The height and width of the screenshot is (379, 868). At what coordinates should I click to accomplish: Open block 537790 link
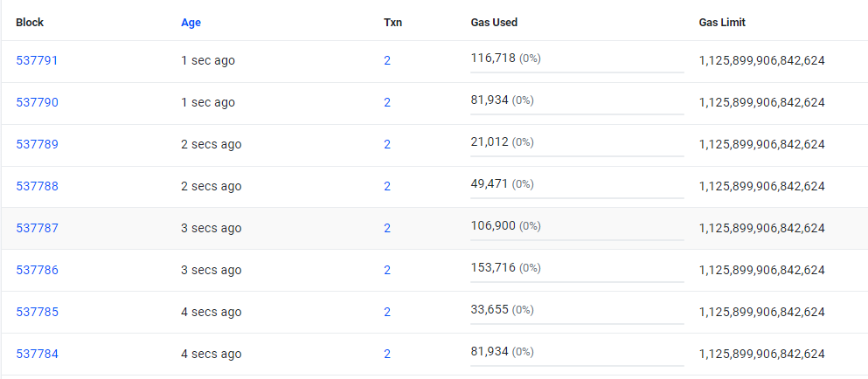pos(37,102)
